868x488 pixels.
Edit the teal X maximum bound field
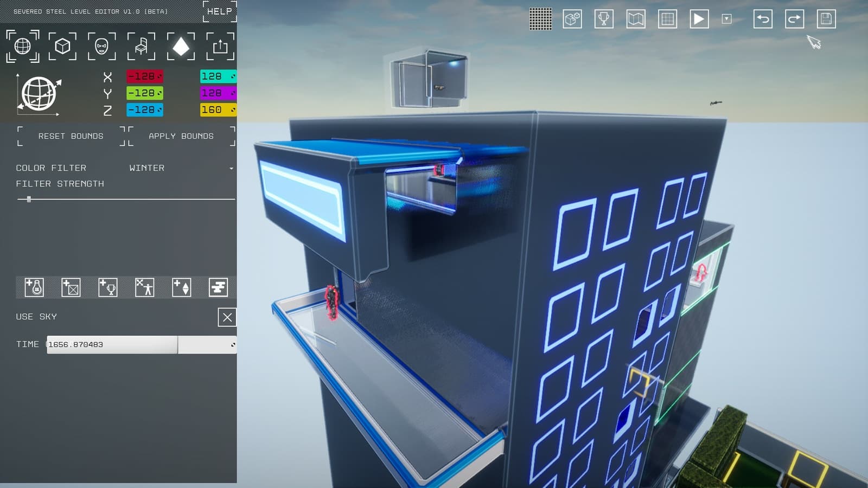(218, 76)
